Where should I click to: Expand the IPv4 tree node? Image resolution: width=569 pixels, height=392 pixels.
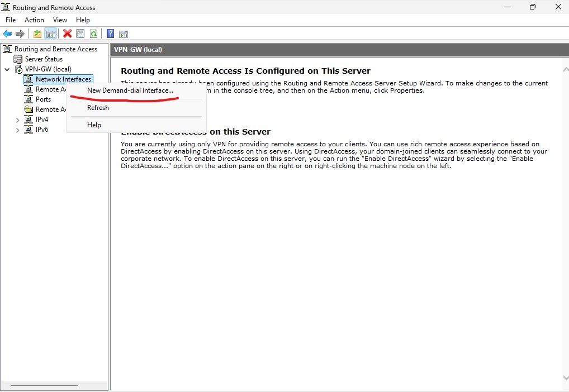[17, 119]
